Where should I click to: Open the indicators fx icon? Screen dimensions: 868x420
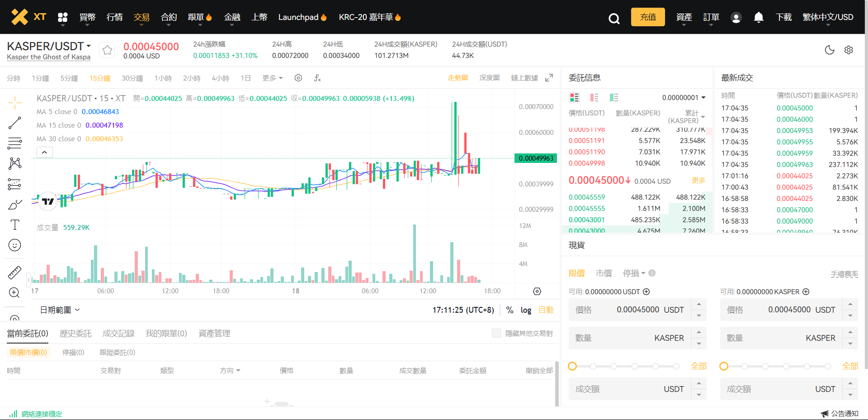point(317,78)
